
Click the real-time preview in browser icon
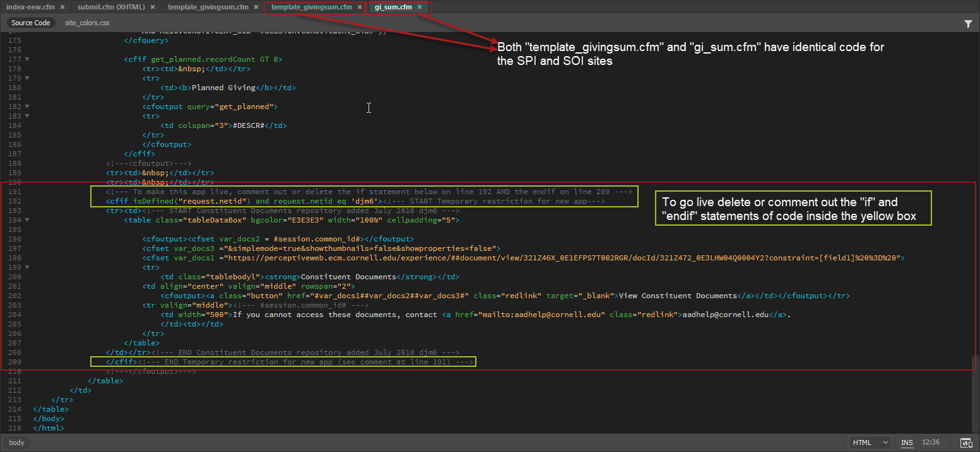[965, 443]
